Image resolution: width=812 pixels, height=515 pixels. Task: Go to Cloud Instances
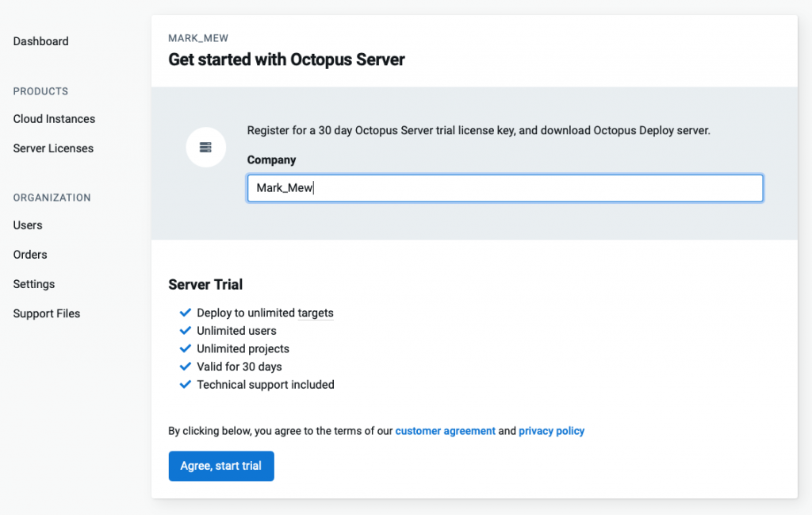55,119
